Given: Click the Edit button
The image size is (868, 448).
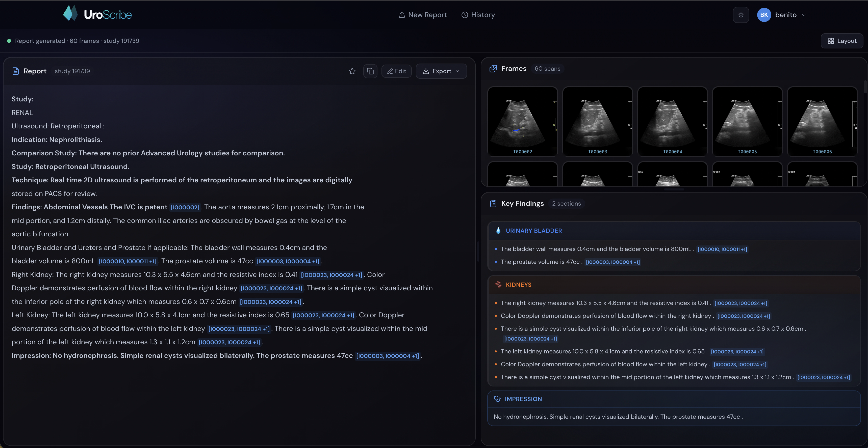Looking at the screenshot, I should (x=396, y=71).
